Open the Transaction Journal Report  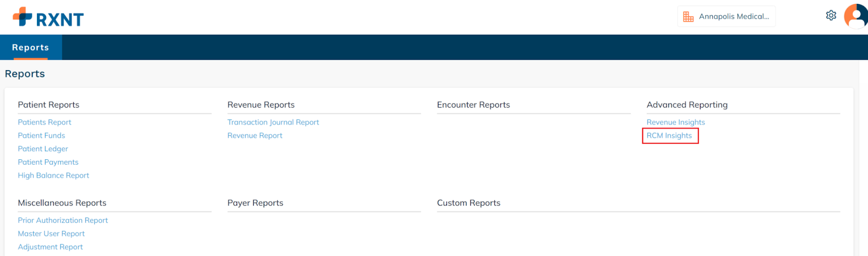point(273,122)
